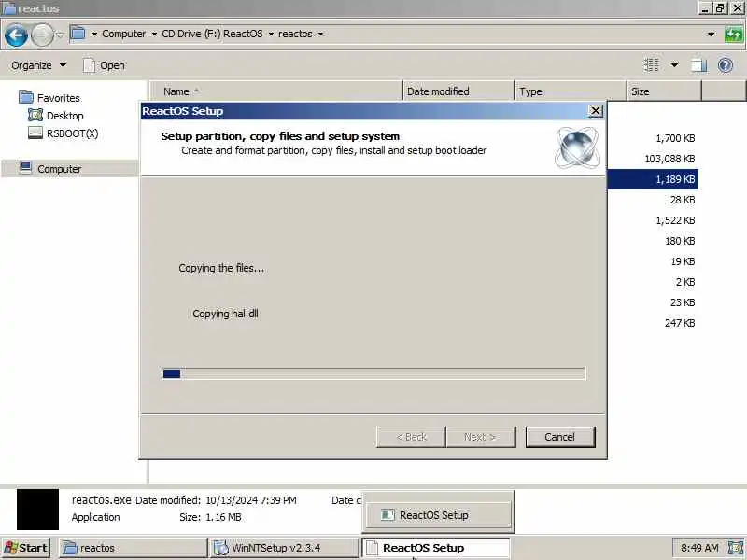The image size is (747, 560).
Task: Click the 2 KB size cell
Action: pyautogui.click(x=685, y=282)
